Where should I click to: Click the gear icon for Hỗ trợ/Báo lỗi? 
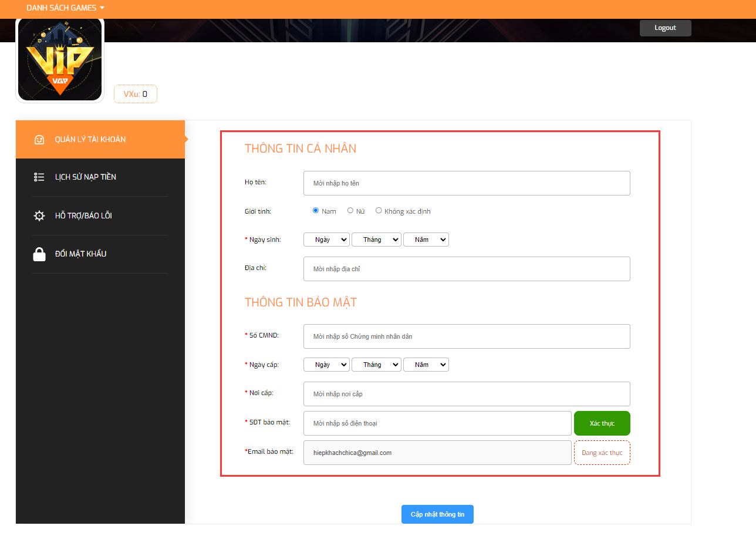pos(39,216)
